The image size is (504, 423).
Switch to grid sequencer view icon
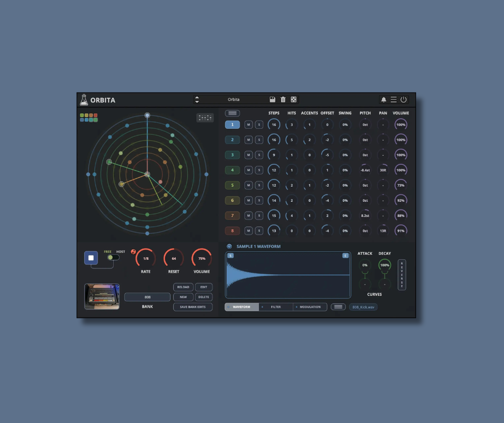(205, 118)
